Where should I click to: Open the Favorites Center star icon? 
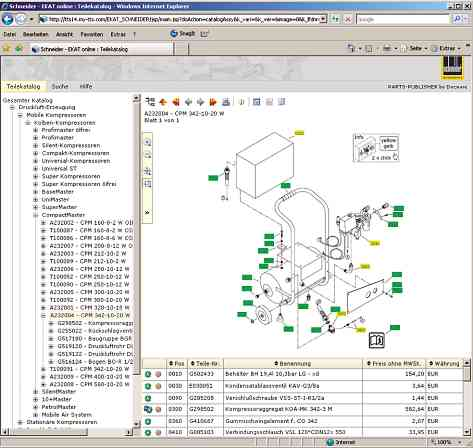pyautogui.click(x=7, y=49)
